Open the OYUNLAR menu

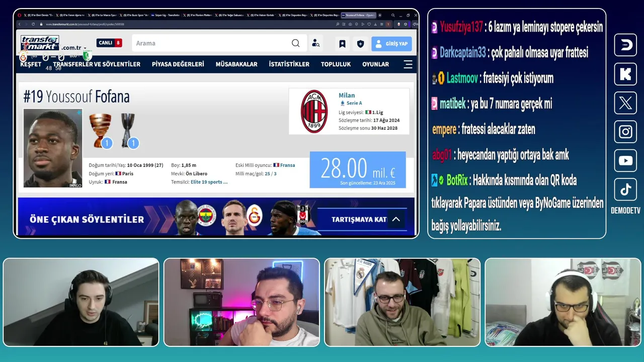(375, 64)
